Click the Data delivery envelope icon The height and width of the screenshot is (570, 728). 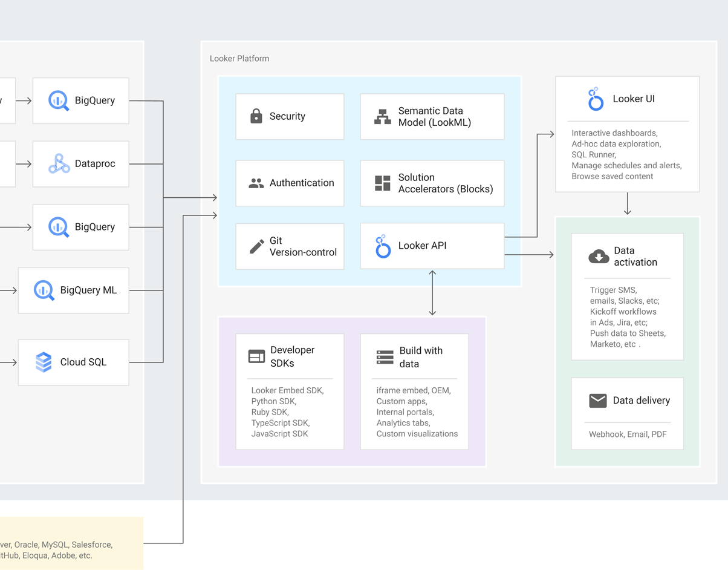pyautogui.click(x=598, y=401)
